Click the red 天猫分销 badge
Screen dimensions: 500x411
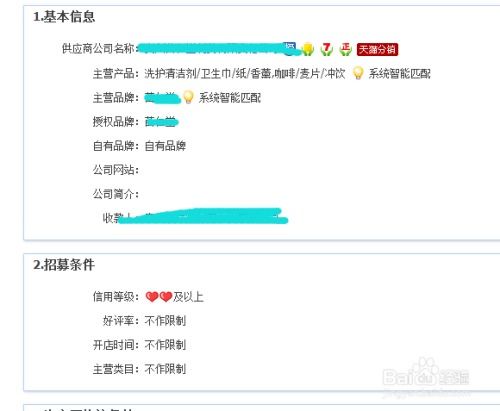click(377, 49)
